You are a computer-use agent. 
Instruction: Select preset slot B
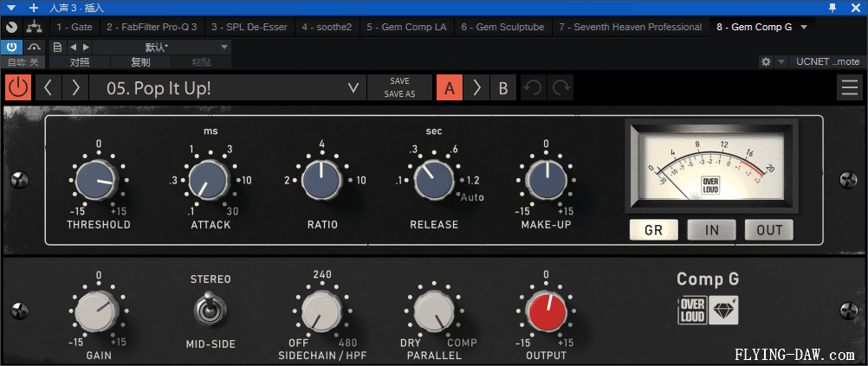pos(503,87)
